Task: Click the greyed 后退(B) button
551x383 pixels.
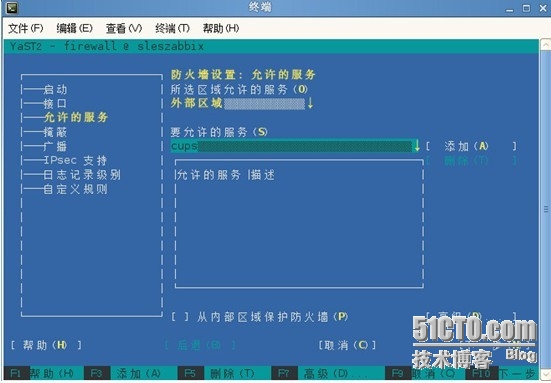Action: tap(200, 345)
